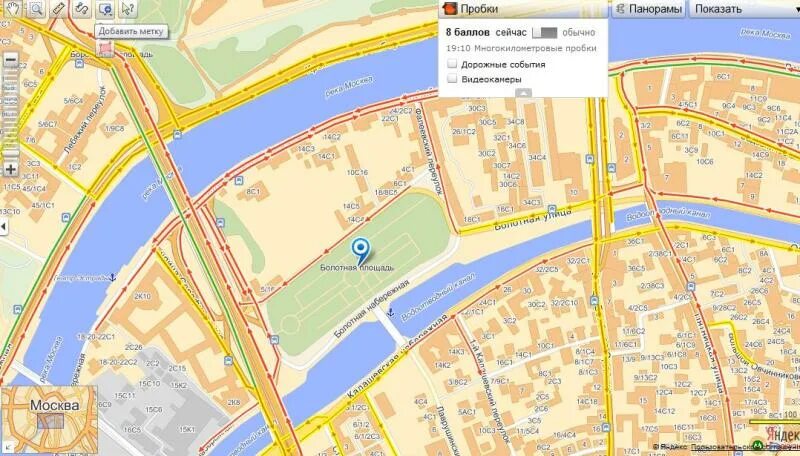Click the сейчас label in traffic panel
Screen dimensions: 800x456
(511, 32)
